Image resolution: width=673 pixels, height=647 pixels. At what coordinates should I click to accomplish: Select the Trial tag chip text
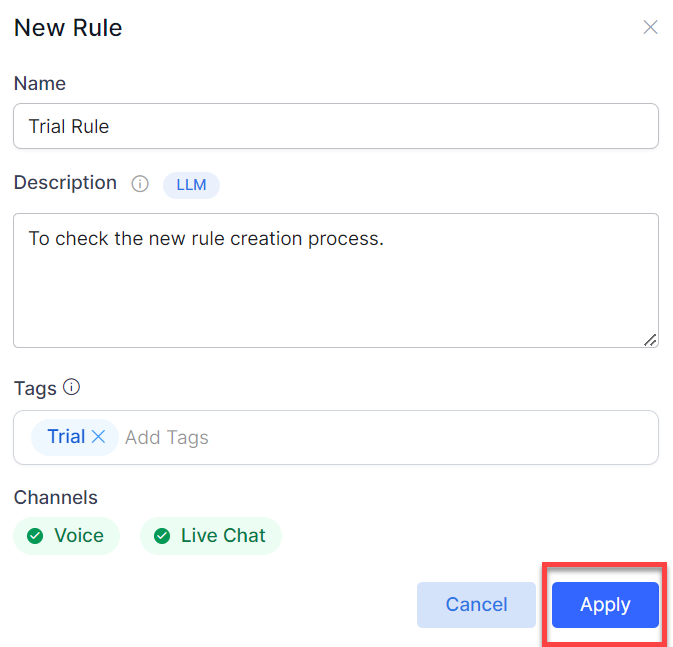[66, 437]
